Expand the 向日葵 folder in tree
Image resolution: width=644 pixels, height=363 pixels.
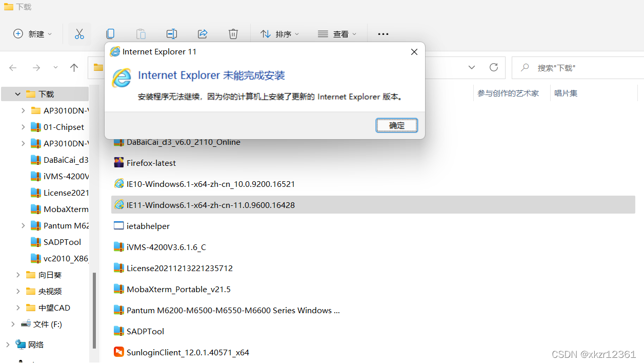coord(18,275)
